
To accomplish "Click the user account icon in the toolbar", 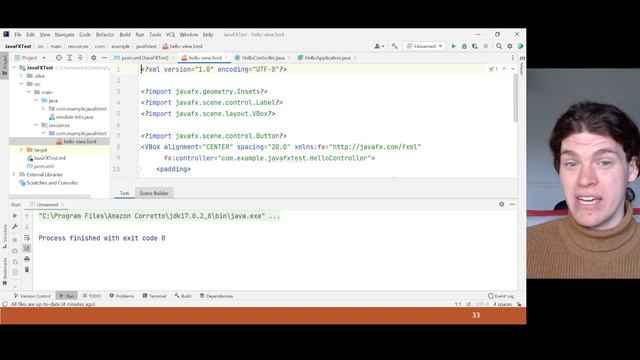I will click(x=379, y=46).
